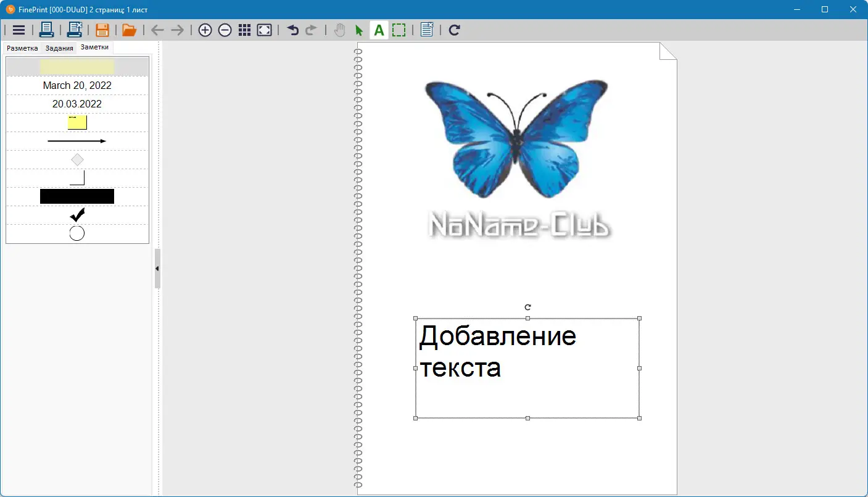Pick the yellow highlighter note
The width and height of the screenshot is (868, 497).
point(77,67)
